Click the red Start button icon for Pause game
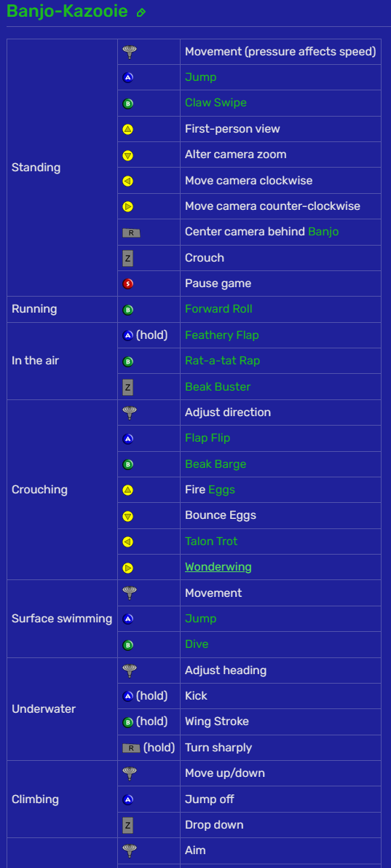This screenshot has width=391, height=868. coord(127,284)
